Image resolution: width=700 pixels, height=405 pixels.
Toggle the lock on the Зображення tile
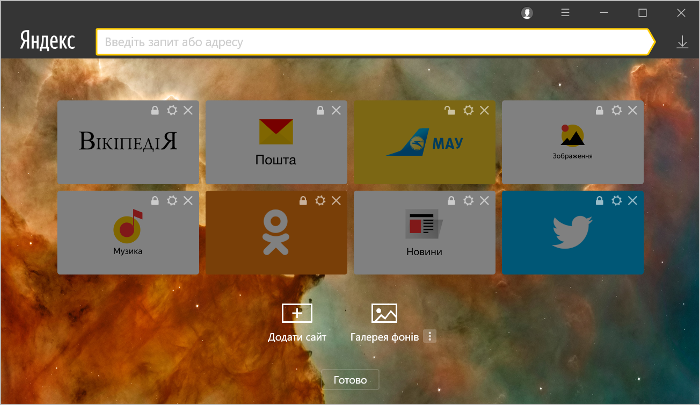[x=600, y=110]
